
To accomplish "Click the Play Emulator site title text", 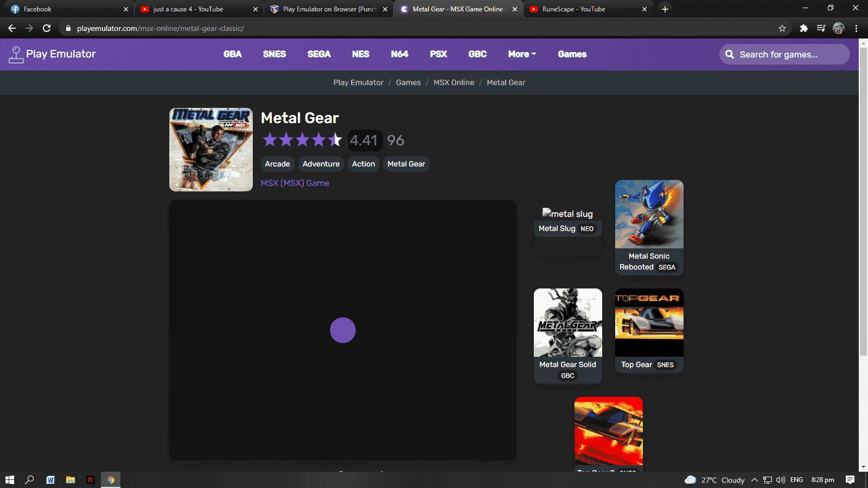I will (61, 54).
